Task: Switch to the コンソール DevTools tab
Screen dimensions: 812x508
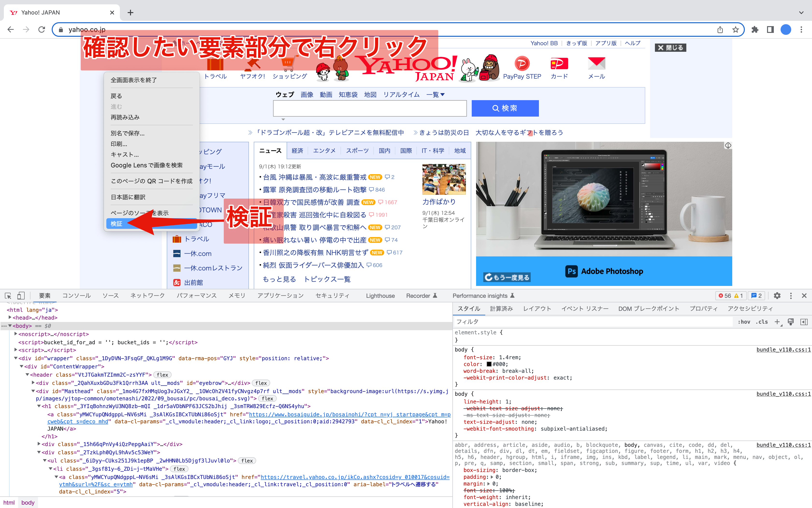Action: coord(77,296)
